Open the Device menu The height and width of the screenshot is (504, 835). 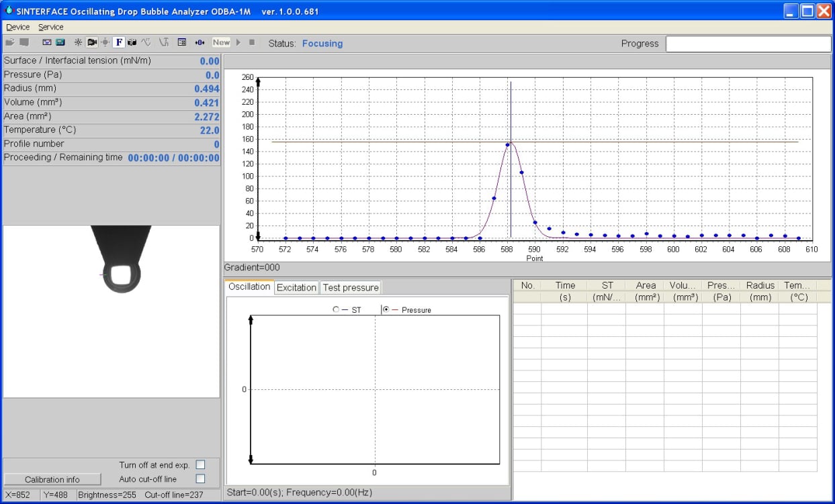pyautogui.click(x=18, y=27)
